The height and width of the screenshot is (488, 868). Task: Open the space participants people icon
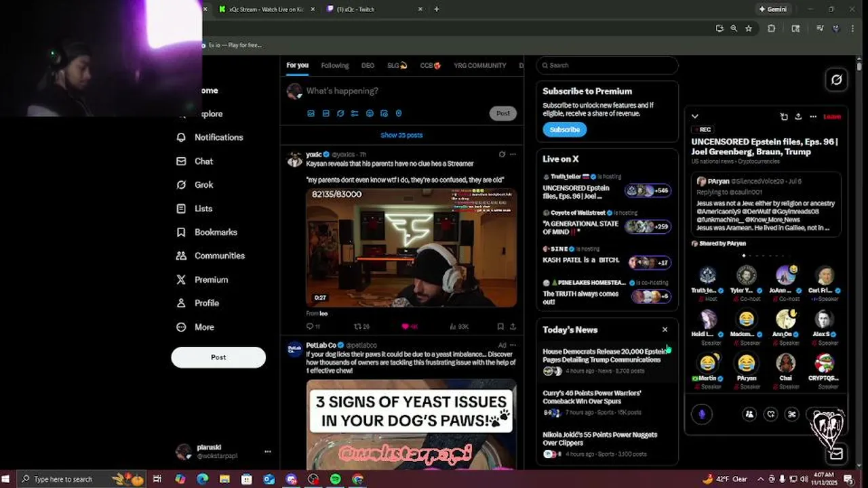tap(749, 413)
